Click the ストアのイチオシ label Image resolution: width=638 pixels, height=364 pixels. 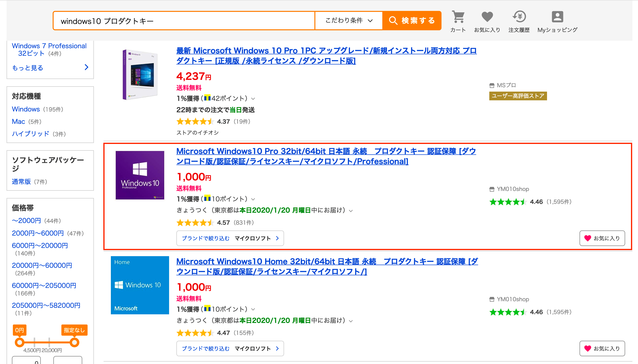coord(197,133)
